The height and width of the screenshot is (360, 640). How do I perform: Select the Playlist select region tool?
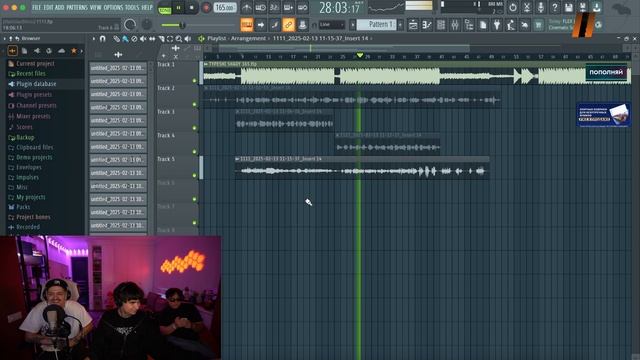(170, 39)
